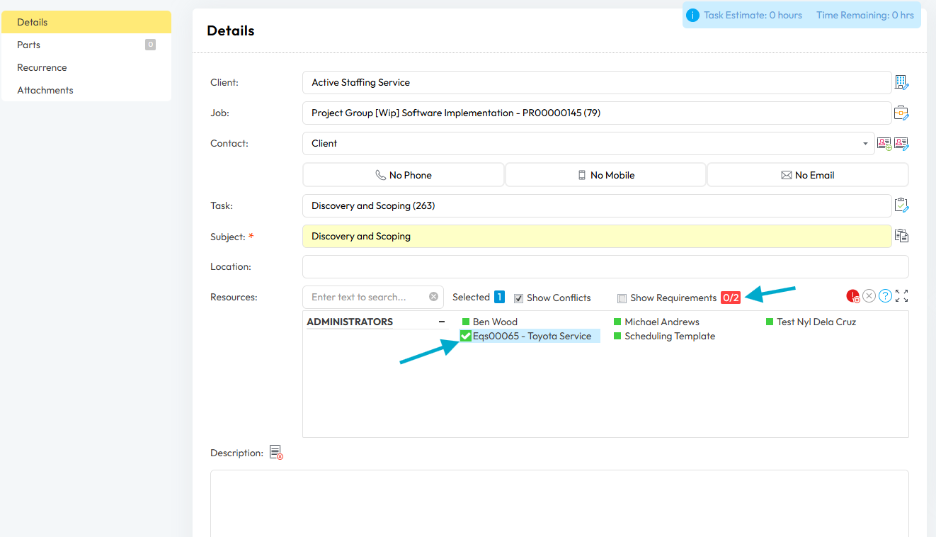
Task: Enable the Show Requirements checkbox
Action: (622, 298)
